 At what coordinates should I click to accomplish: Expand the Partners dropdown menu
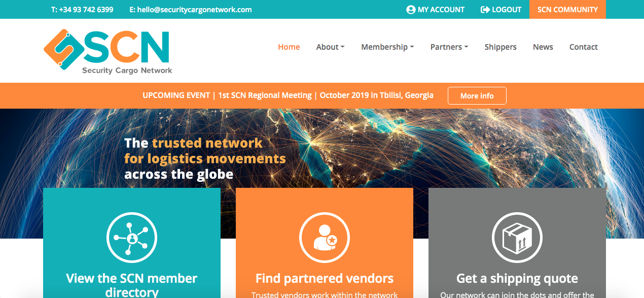[x=449, y=47]
